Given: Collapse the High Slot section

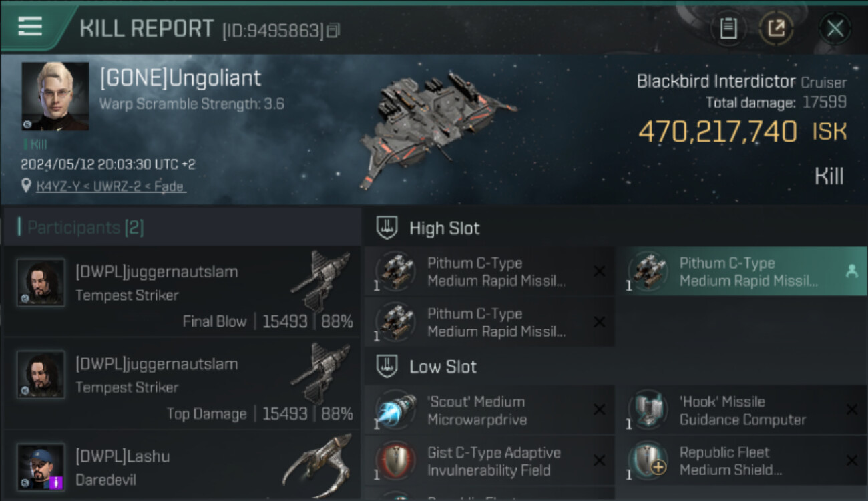Looking at the screenshot, I should pyautogui.click(x=387, y=228).
